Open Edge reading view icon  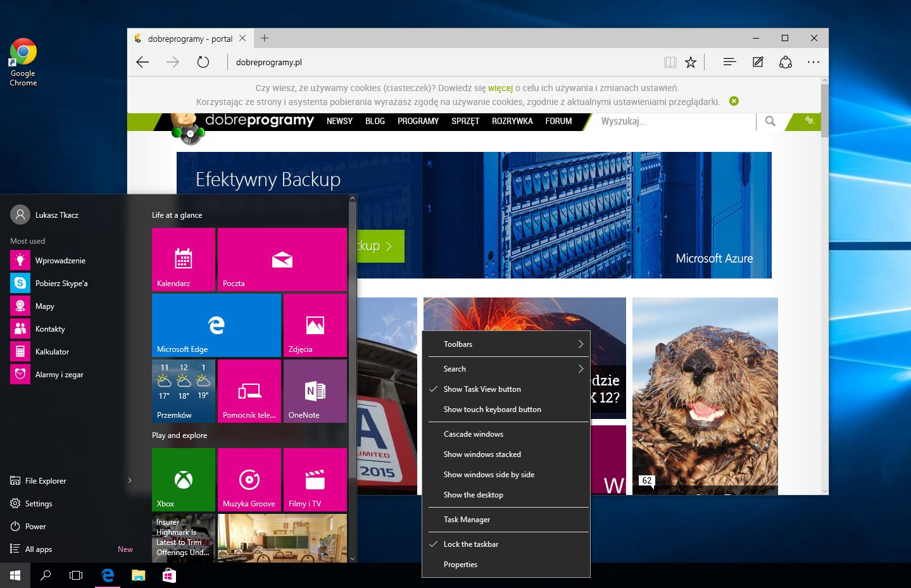670,62
